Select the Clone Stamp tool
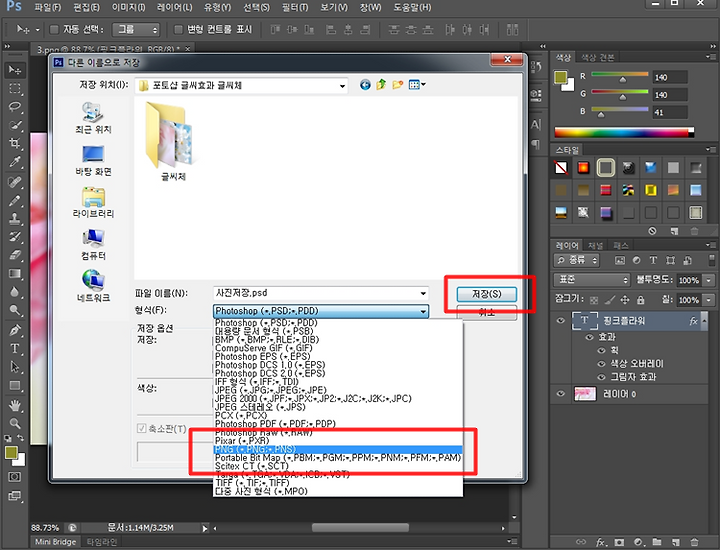Viewport: 720px width, 550px height. 15,219
